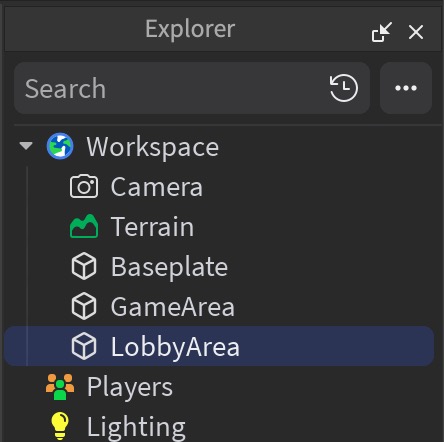The height and width of the screenshot is (442, 444).
Task: Collapse the Workspace tree node
Action: tap(26, 146)
